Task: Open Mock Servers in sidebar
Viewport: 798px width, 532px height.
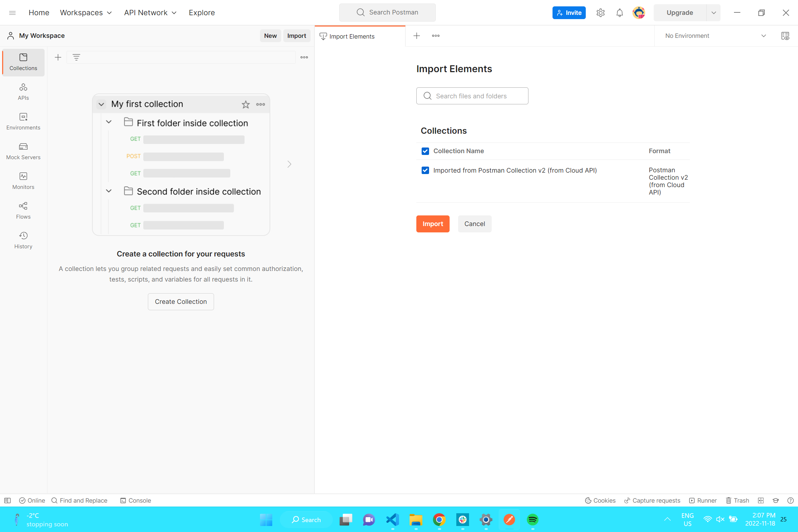Action: pos(23,151)
